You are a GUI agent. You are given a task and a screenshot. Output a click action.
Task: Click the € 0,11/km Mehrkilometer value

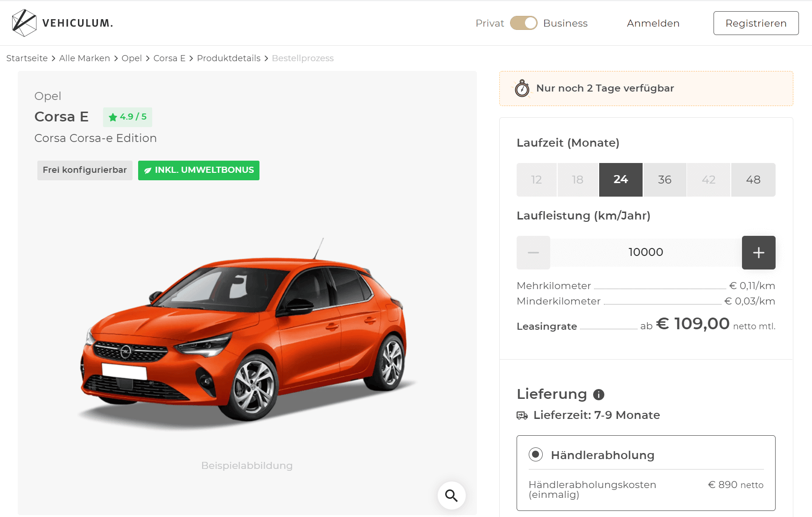pyautogui.click(x=752, y=286)
